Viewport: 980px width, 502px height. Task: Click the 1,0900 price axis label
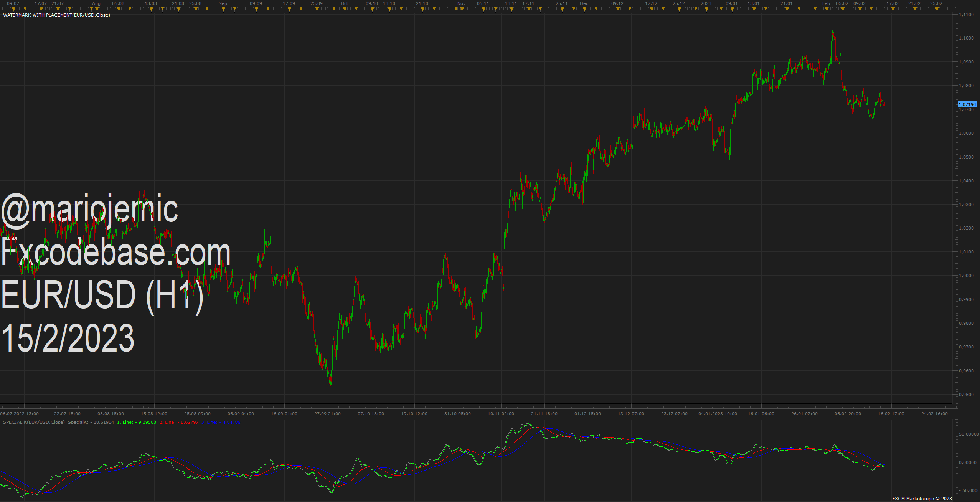coord(966,62)
